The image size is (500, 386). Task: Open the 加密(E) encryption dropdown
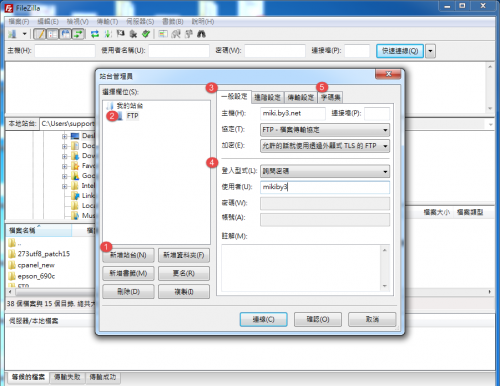click(325, 146)
